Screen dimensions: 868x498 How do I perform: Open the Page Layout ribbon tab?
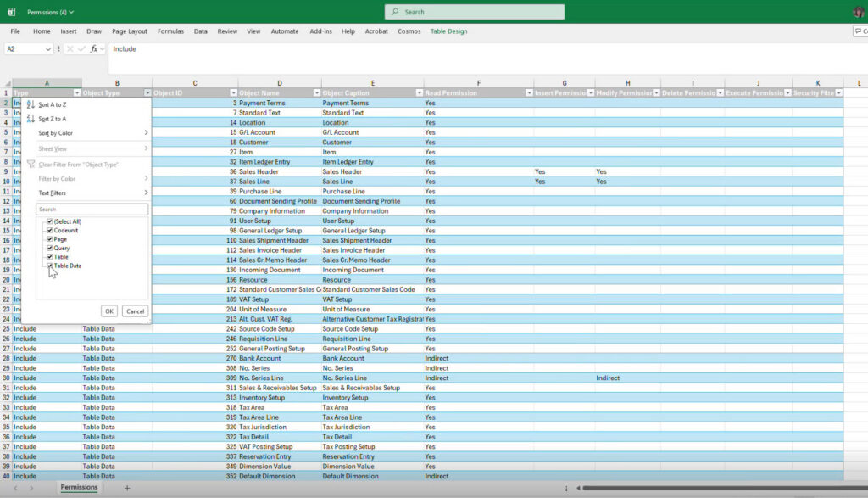click(130, 31)
